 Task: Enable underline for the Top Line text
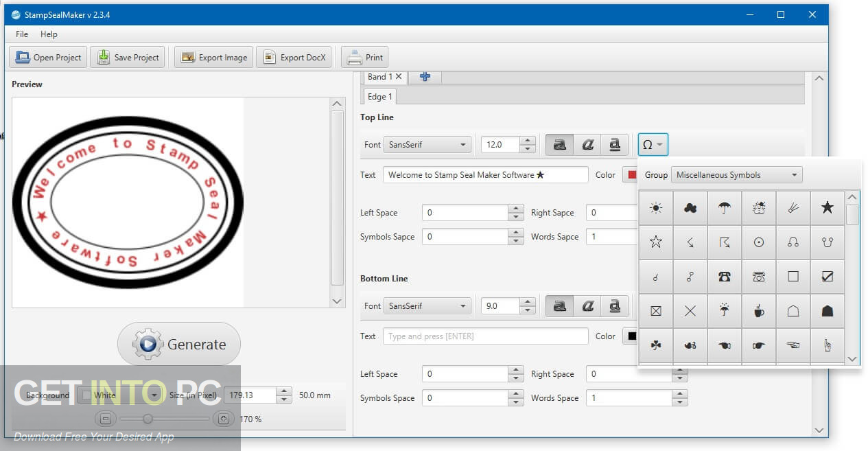pyautogui.click(x=615, y=144)
